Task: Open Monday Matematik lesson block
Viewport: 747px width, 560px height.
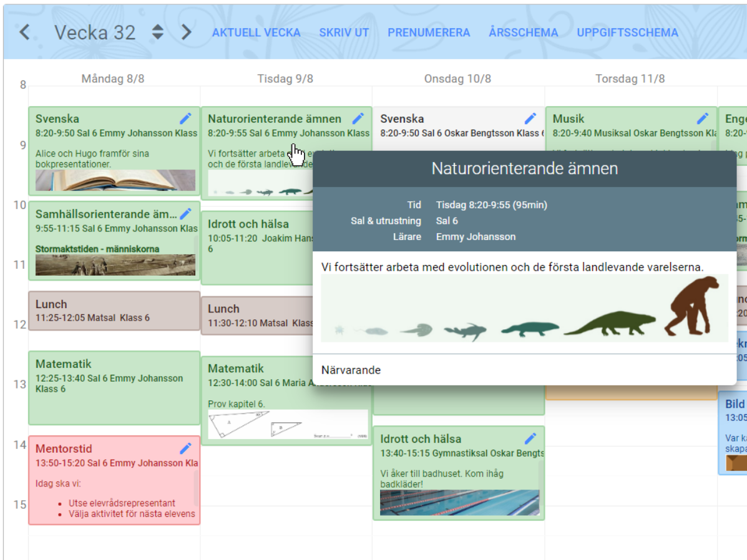Action: tap(114, 387)
